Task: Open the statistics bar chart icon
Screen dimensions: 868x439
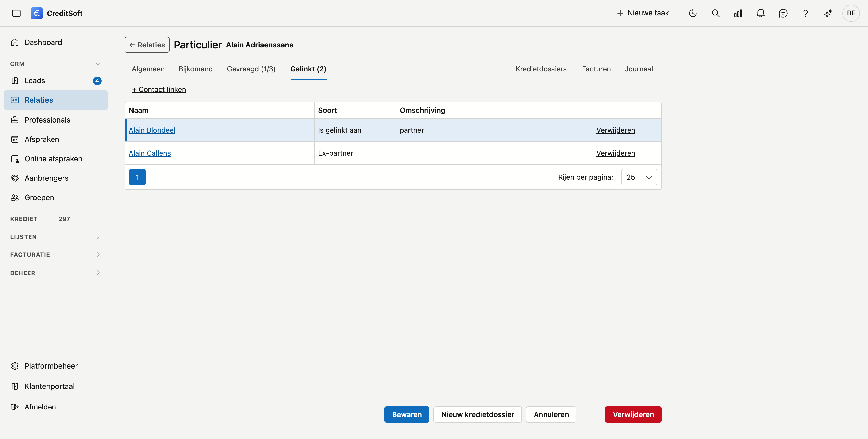Action: (738, 13)
